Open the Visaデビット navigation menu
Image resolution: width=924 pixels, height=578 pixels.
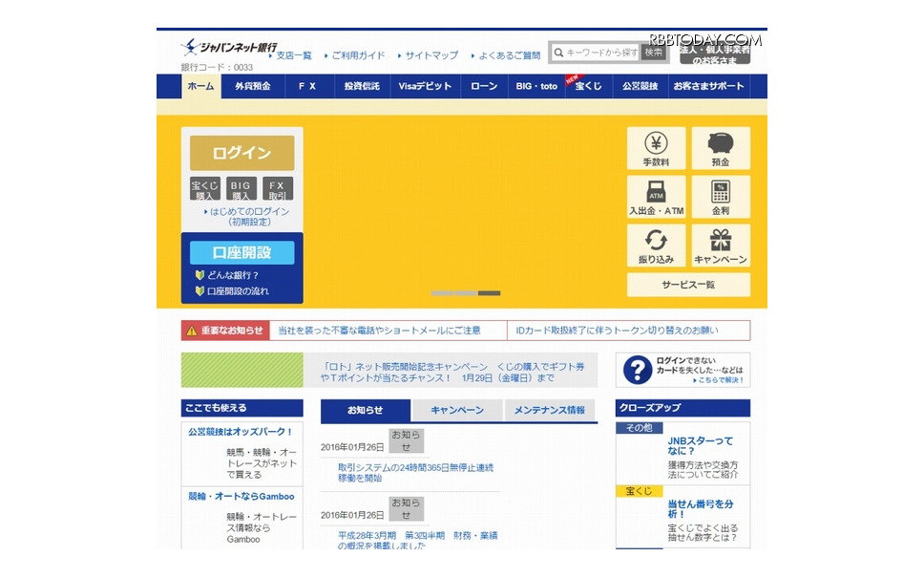point(424,87)
